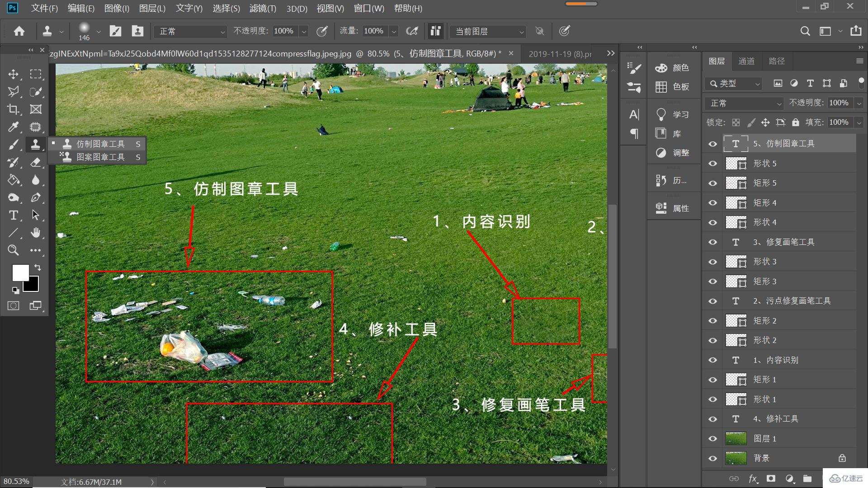This screenshot has width=868, height=488.
Task: Hide the 形状 5 layer
Action: (713, 164)
